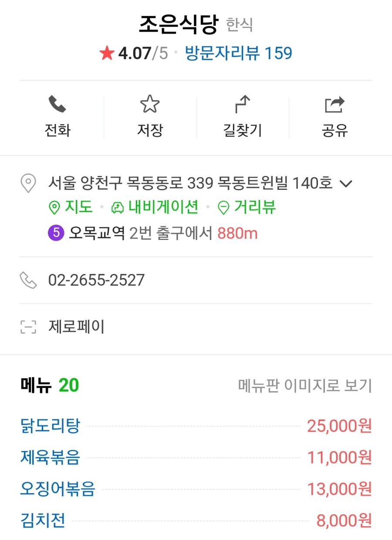View the menu via 메뉴판 이미지로 보기
Screen dimensions: 392x540
[x=305, y=386]
